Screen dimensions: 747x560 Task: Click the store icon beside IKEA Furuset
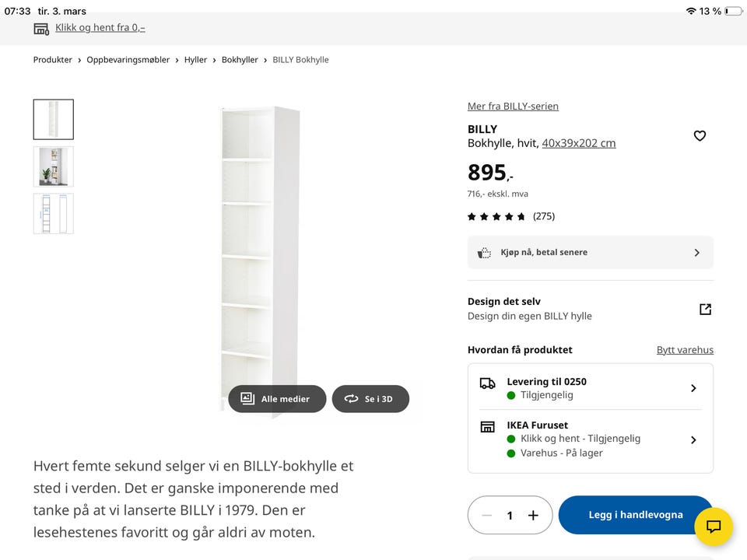click(x=487, y=426)
